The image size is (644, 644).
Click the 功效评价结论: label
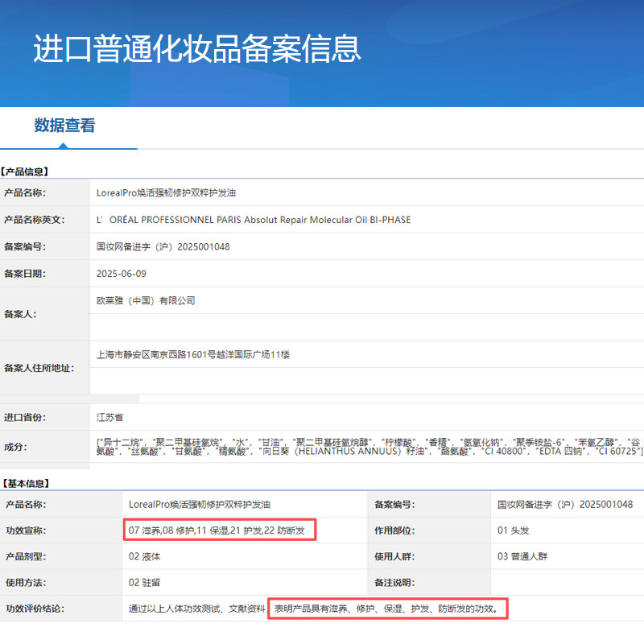[x=35, y=609]
